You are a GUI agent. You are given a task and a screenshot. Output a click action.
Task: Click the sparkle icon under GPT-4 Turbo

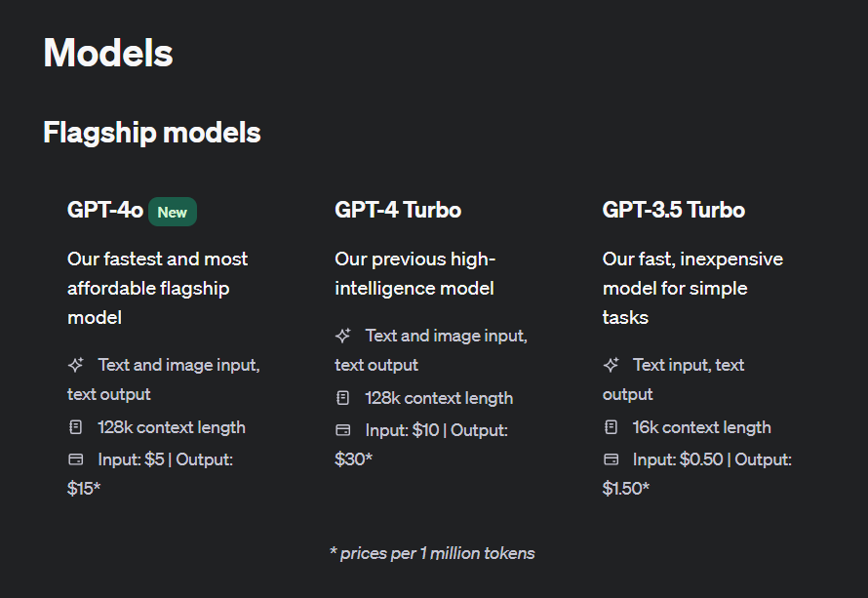(x=342, y=336)
